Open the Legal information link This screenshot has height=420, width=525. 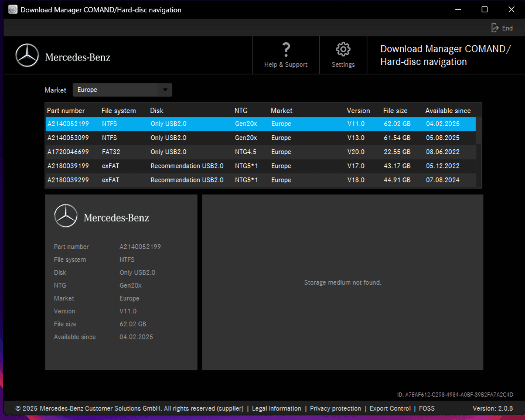276,408
